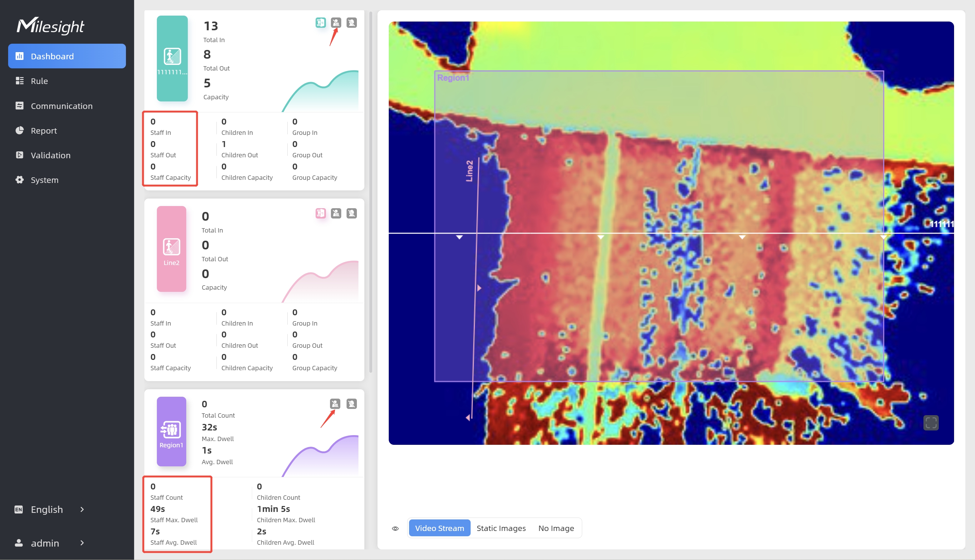This screenshot has width=975, height=560.
Task: Click the eye icon beside Video Stream
Action: [395, 528]
